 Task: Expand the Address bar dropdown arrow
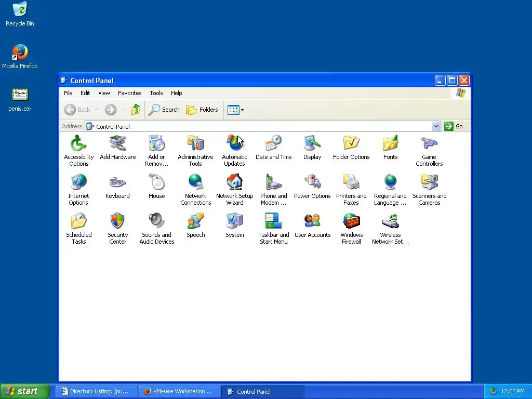[436, 126]
